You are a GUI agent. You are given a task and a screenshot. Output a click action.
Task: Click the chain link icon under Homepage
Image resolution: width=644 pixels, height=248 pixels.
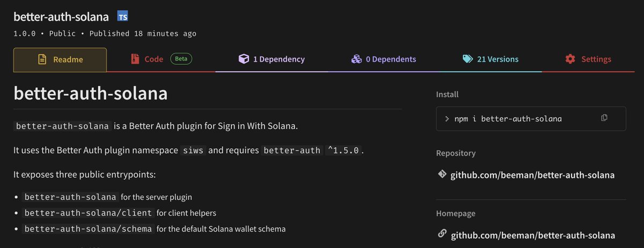[x=442, y=235]
